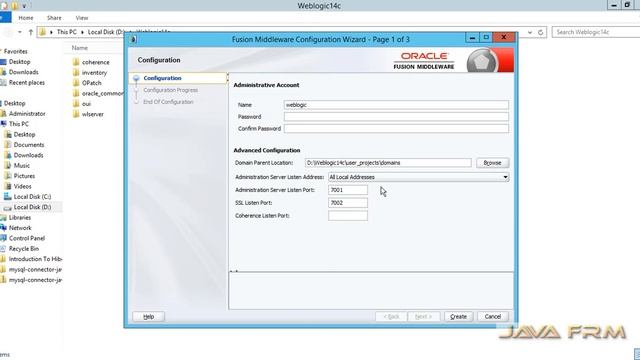Screen dimensions: 640x360
Task: Minimize the Configuration Wizard window
Action: (472, 38)
